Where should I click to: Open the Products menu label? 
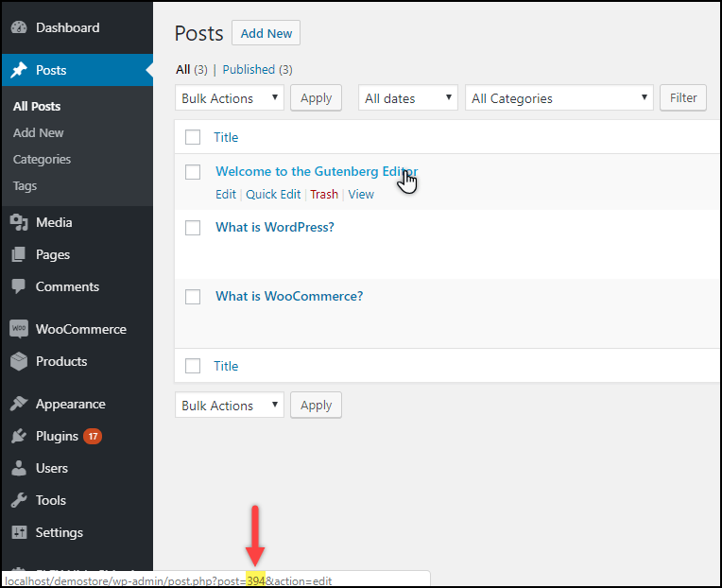[61, 361]
